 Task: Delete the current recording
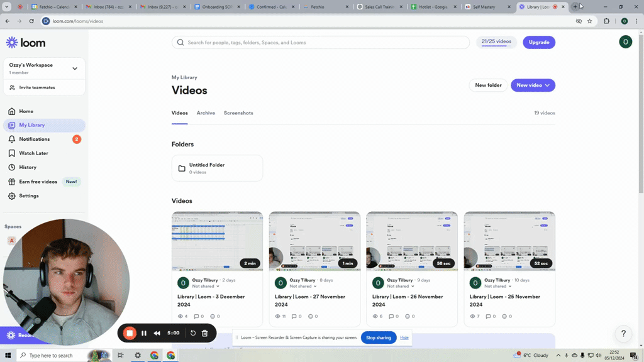(205, 333)
